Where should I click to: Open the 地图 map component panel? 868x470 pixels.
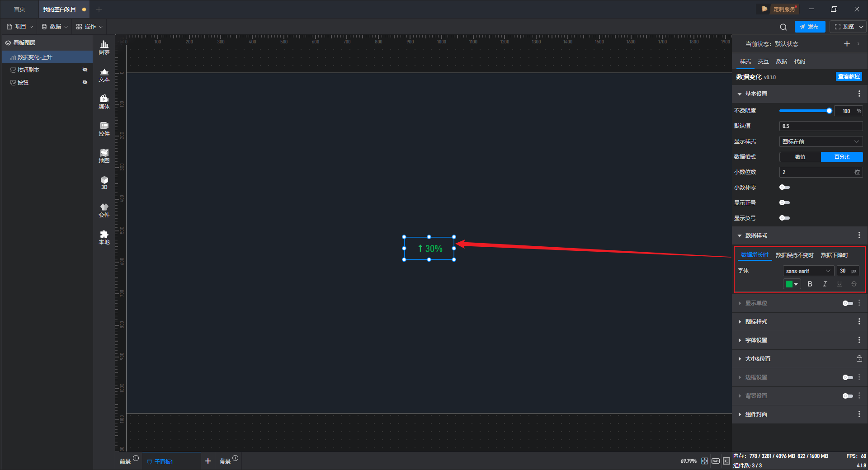104,156
